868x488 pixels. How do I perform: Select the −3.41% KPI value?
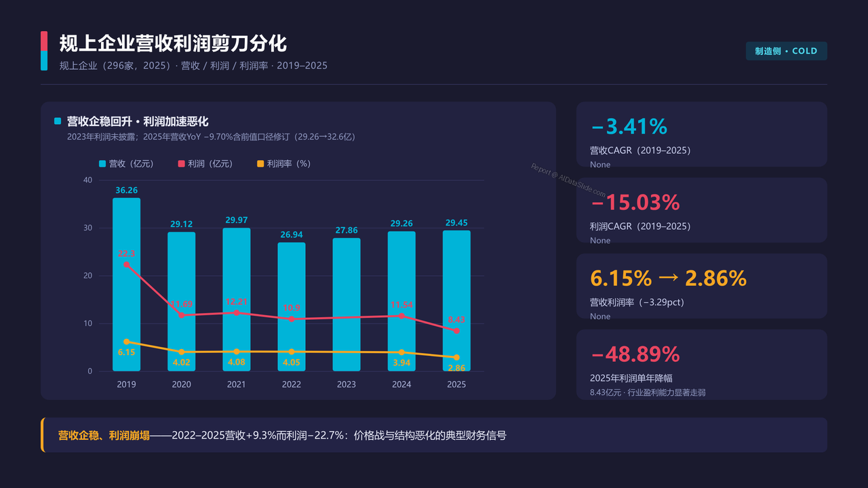[629, 127]
